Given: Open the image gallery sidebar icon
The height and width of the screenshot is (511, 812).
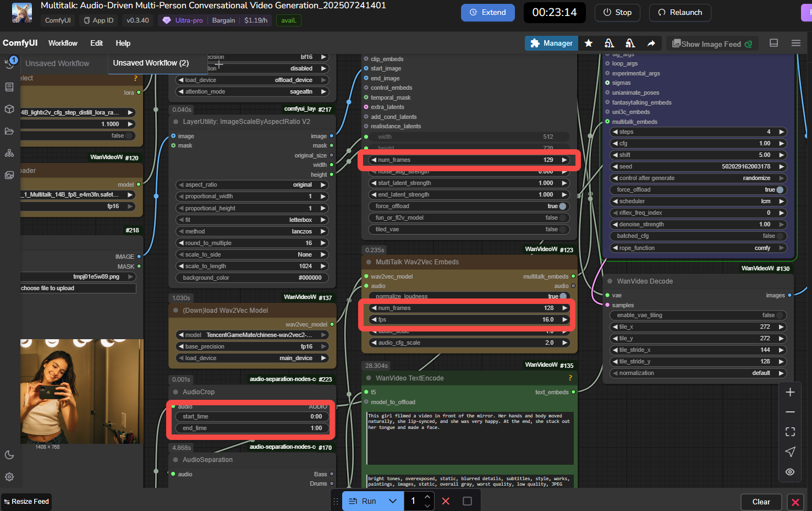Looking at the screenshot, I should point(9,175).
